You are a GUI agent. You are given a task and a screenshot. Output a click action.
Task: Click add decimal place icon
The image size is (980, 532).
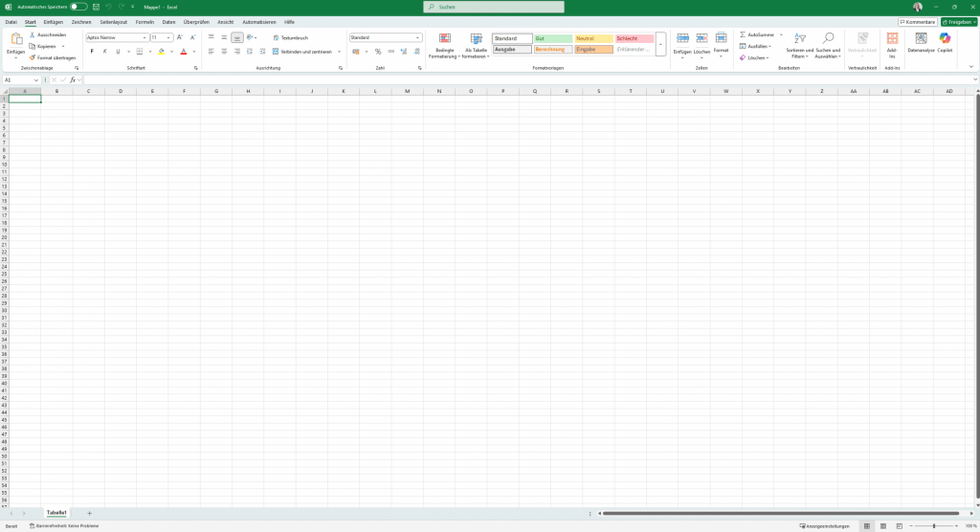click(404, 52)
